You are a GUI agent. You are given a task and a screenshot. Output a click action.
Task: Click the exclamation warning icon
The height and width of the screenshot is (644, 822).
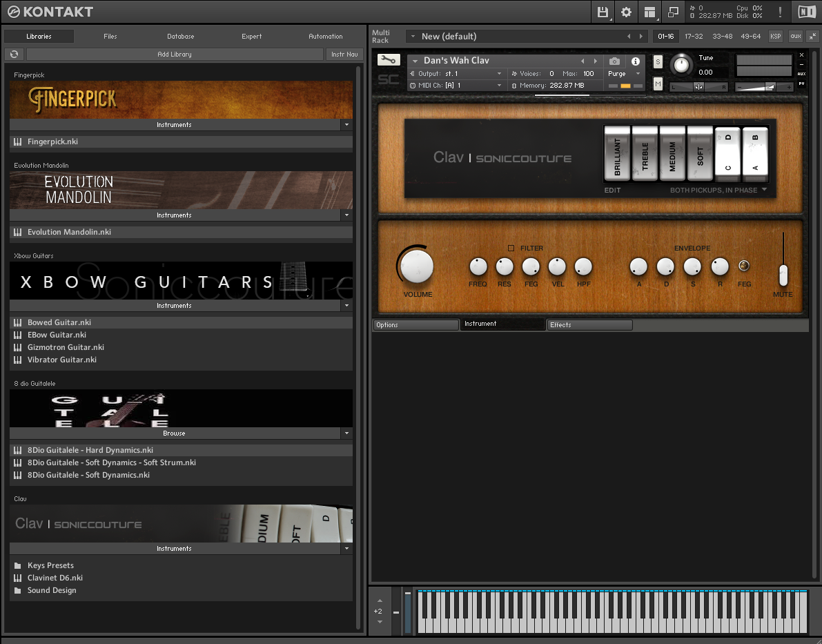click(780, 12)
